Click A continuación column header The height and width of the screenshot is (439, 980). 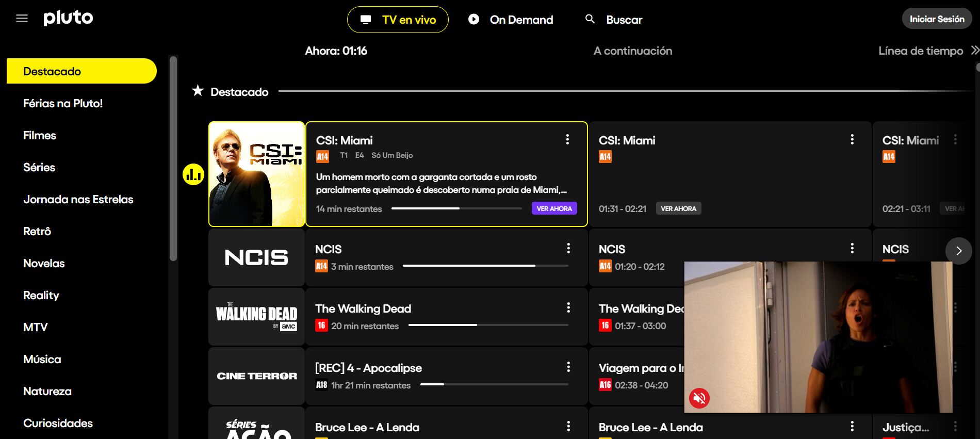tap(633, 51)
